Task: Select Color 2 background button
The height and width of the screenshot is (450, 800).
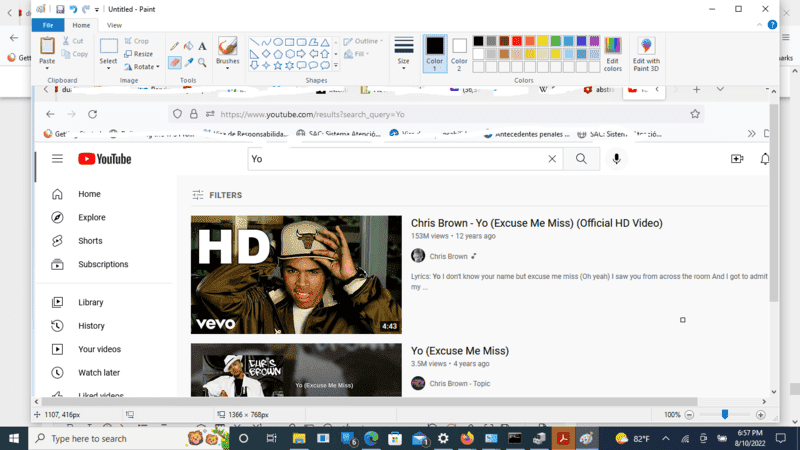Action: [x=459, y=54]
